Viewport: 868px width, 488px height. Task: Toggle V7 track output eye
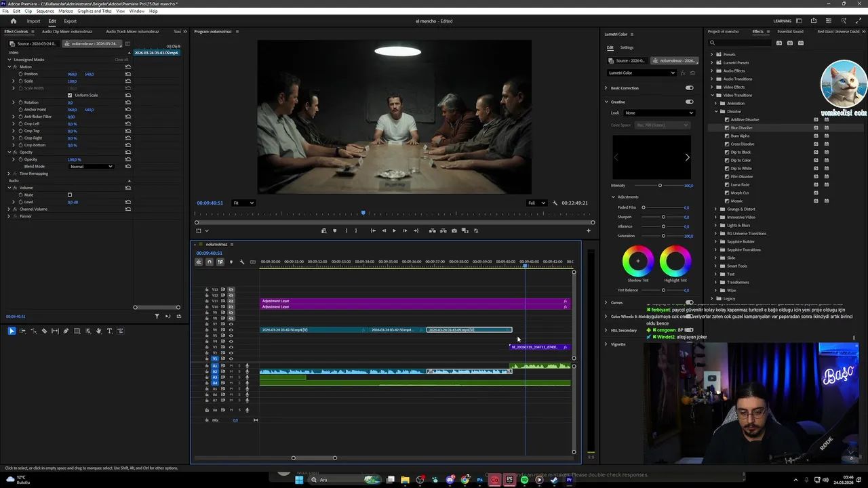pyautogui.click(x=231, y=324)
